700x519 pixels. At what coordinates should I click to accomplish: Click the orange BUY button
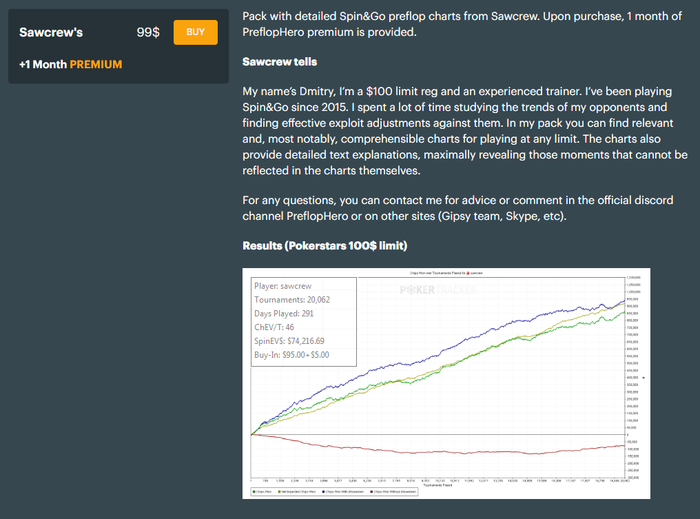pos(195,32)
